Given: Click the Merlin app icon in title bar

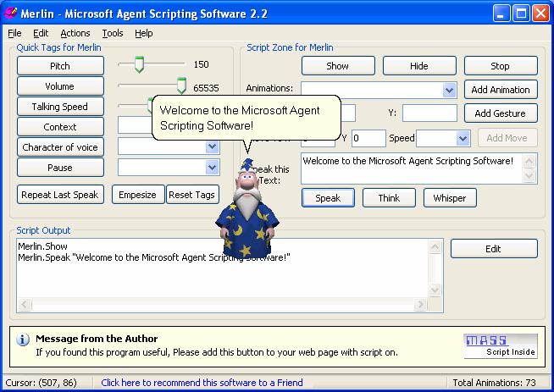Looking at the screenshot, I should click(10, 14).
